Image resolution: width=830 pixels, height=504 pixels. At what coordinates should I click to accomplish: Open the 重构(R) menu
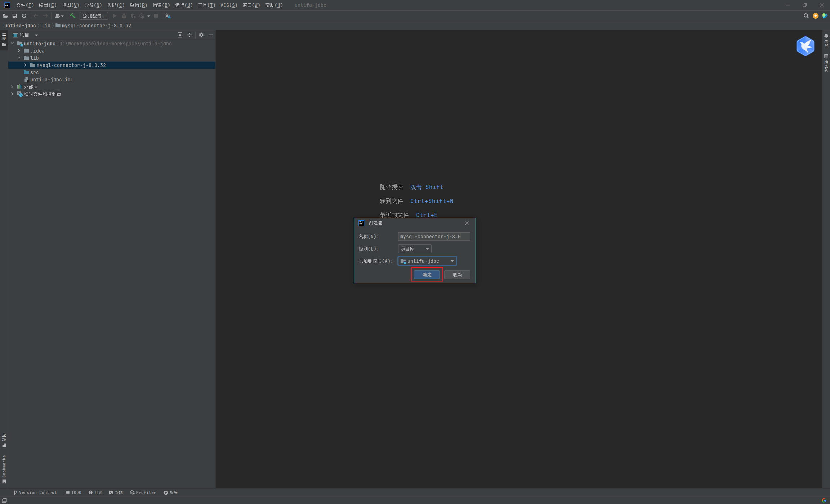tap(138, 5)
